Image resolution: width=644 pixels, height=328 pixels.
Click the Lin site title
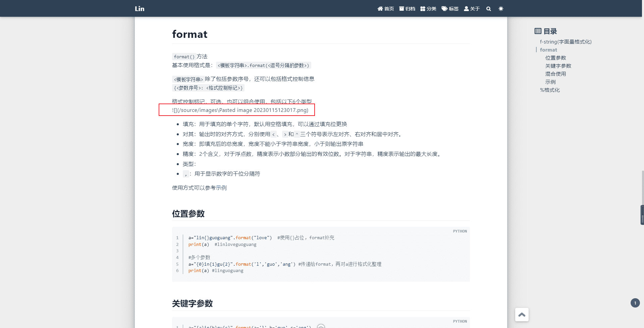pyautogui.click(x=140, y=9)
